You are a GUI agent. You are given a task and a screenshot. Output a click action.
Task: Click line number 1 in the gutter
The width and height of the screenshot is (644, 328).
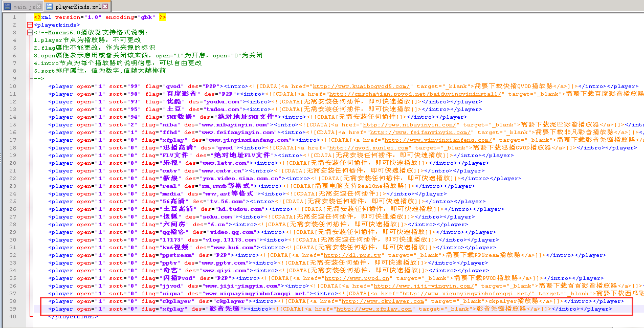15,17
